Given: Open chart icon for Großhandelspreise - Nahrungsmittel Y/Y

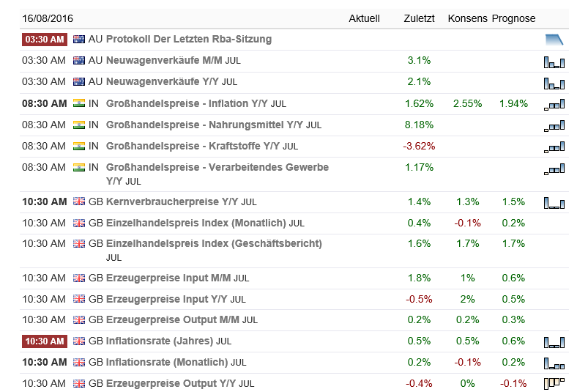Looking at the screenshot, I should [554, 126].
